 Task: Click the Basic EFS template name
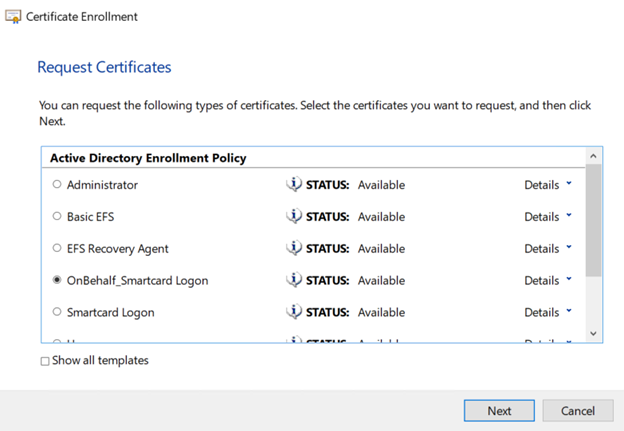(x=90, y=216)
